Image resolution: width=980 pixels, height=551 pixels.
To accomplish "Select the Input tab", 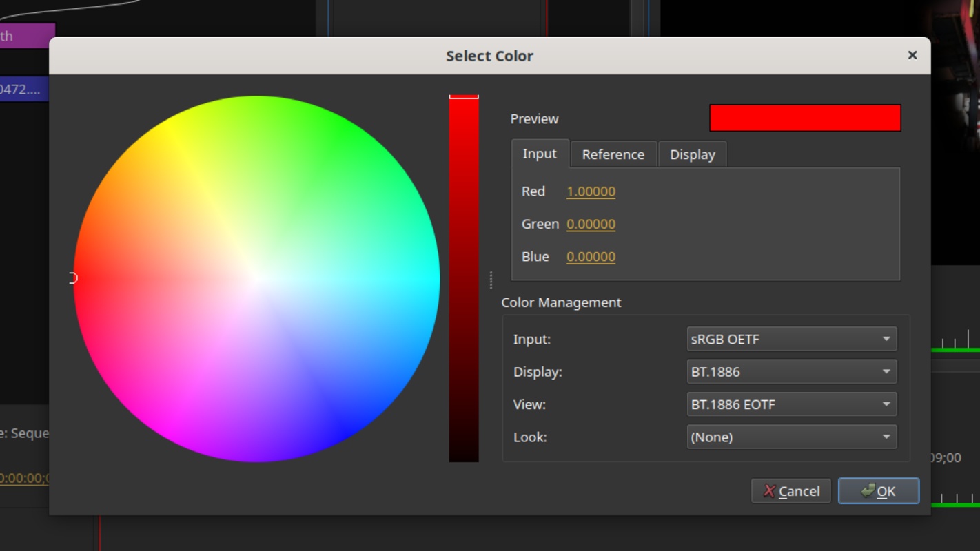I will point(540,154).
